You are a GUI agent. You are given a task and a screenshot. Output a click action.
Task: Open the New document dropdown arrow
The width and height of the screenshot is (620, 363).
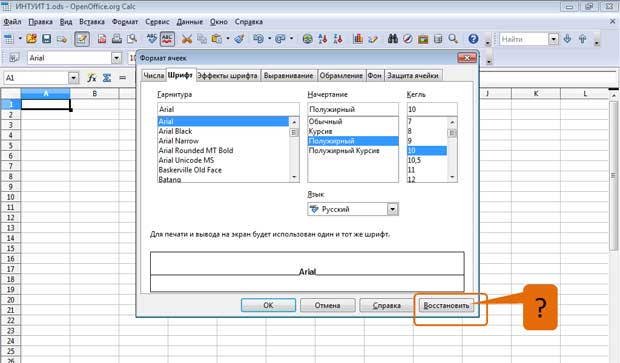point(19,39)
